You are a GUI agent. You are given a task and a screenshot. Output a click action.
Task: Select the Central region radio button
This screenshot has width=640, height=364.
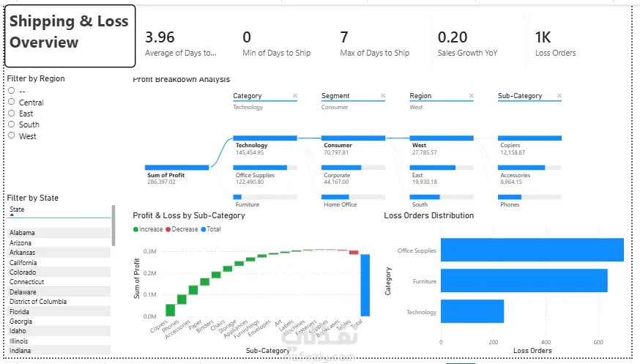[12, 102]
